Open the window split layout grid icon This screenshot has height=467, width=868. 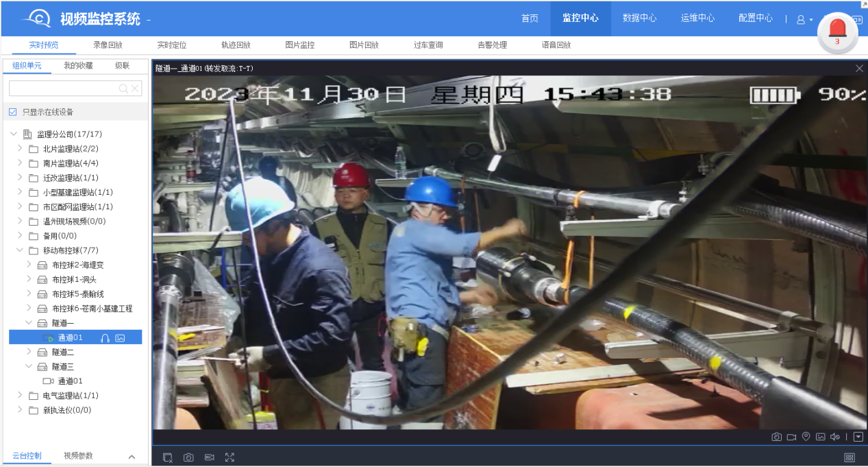[850, 457]
